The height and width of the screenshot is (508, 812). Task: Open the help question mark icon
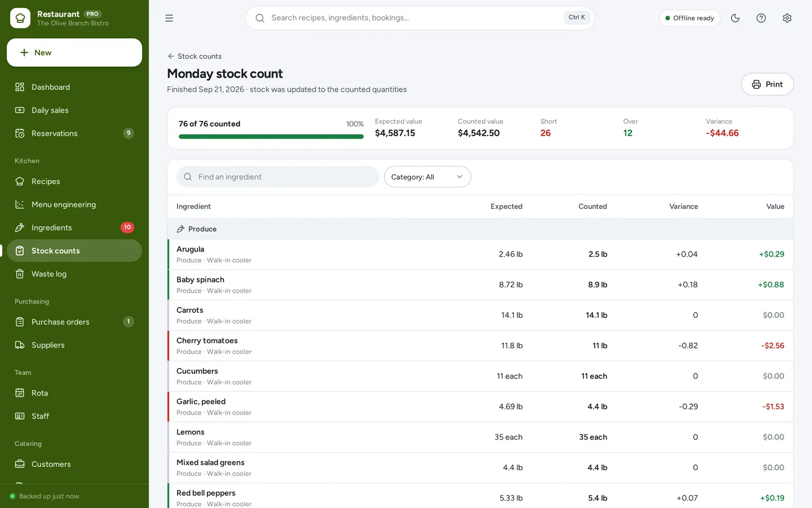coord(761,18)
